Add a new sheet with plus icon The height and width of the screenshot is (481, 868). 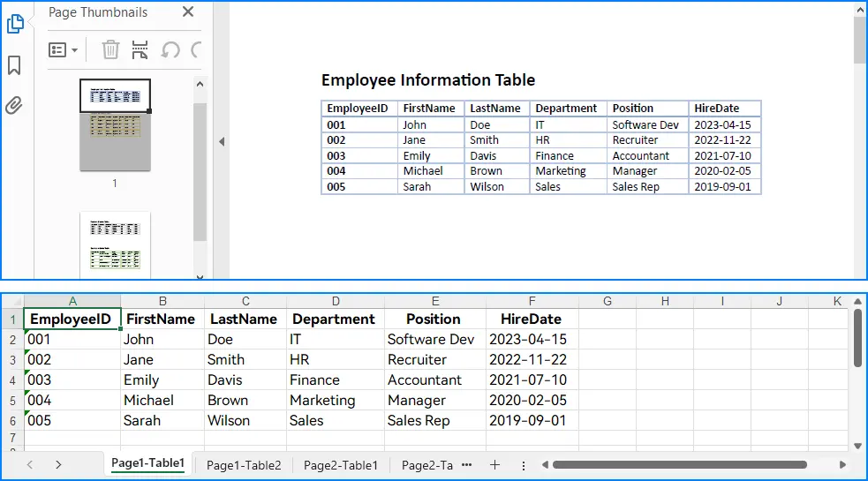pos(494,465)
